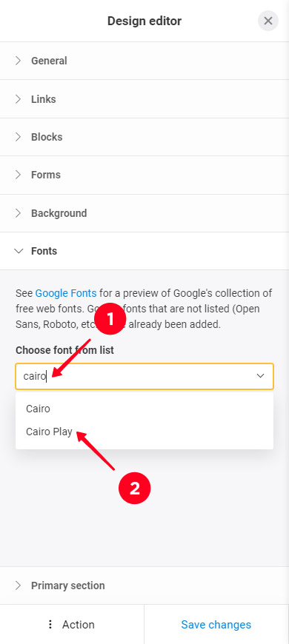Click the Action button label
The width and height of the screenshot is (289, 644).
[x=79, y=624]
